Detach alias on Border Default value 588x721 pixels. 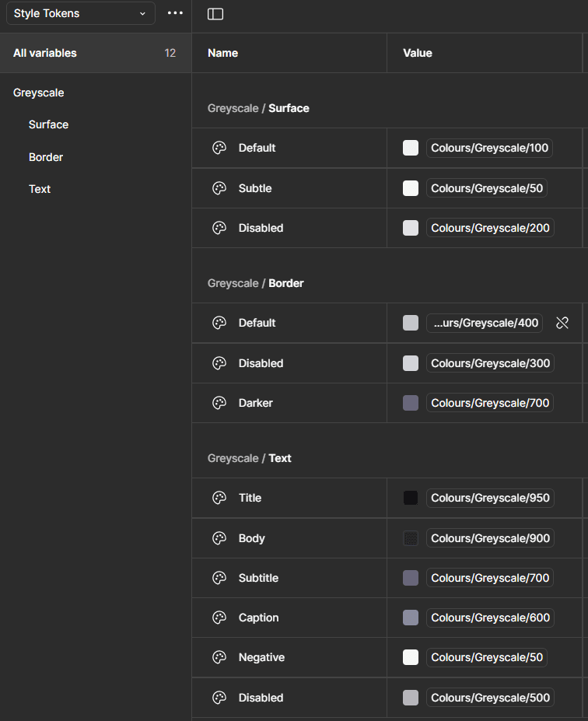[562, 323]
